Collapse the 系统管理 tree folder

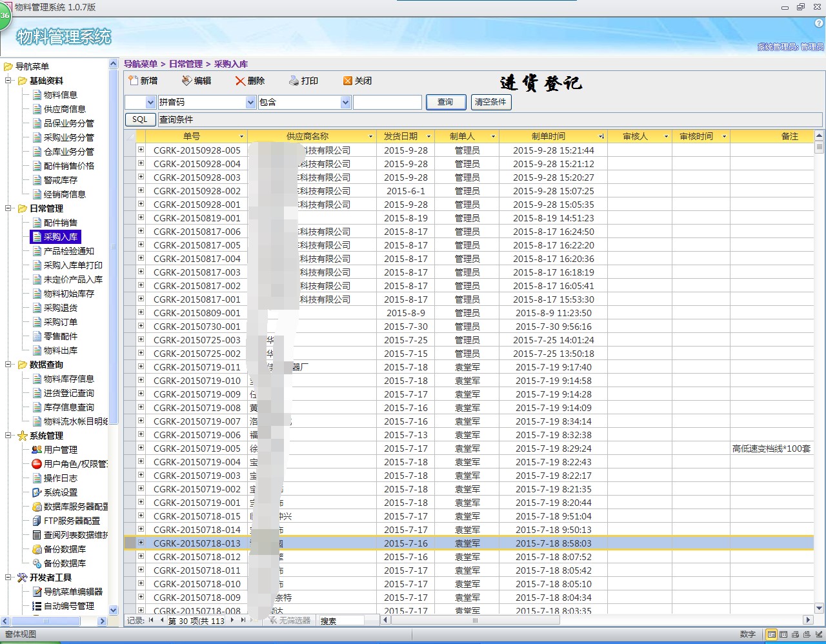point(9,436)
